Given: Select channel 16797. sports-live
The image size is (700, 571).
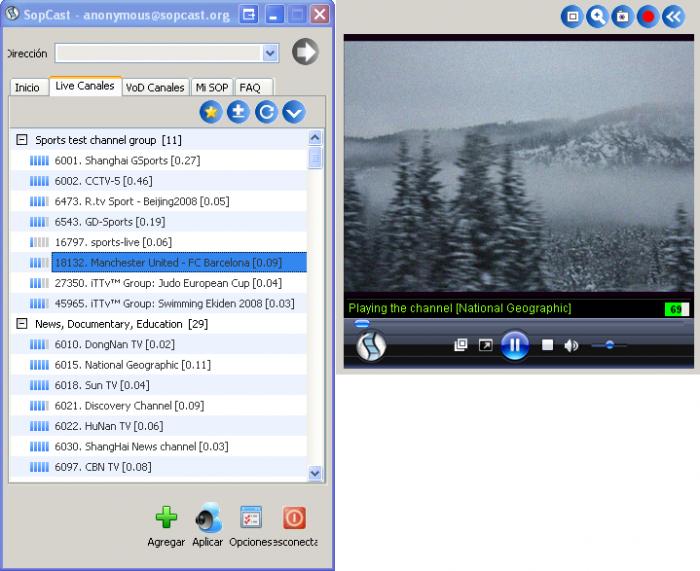Looking at the screenshot, I should click(158, 242).
